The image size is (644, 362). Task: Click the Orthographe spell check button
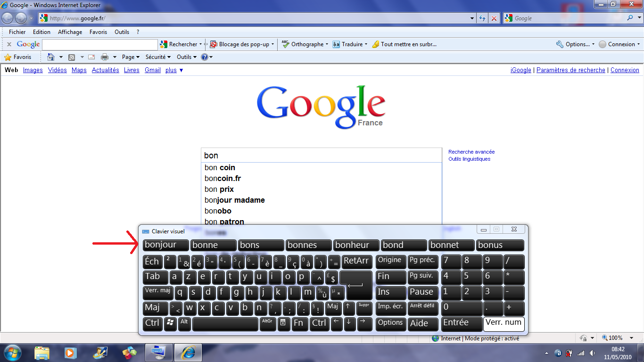(x=305, y=44)
